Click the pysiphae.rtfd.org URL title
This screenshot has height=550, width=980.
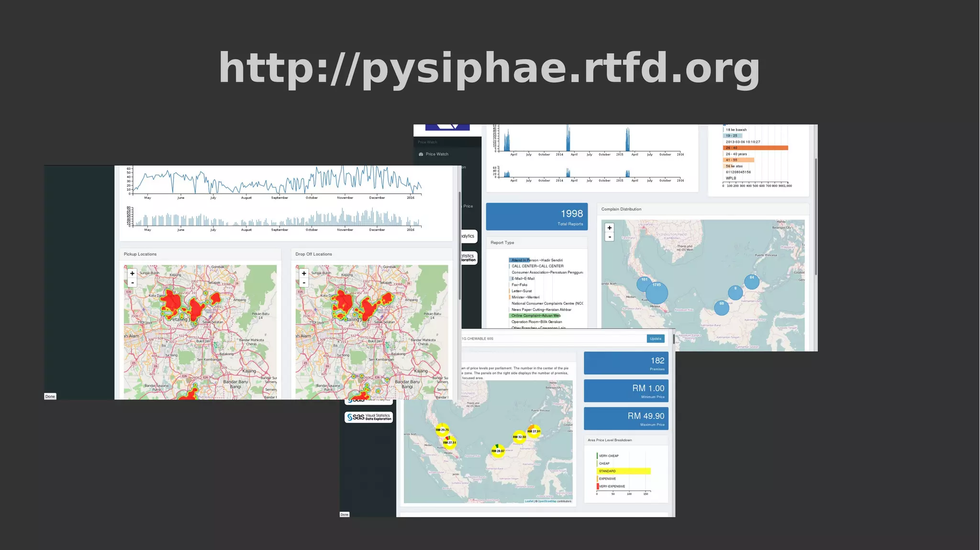coord(489,70)
